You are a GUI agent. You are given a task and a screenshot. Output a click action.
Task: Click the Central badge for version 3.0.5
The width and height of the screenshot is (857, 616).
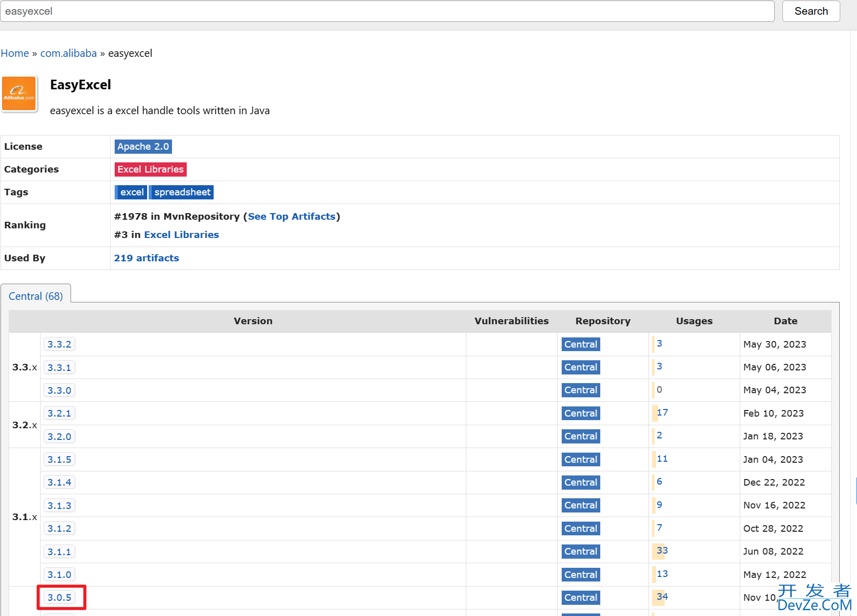(x=581, y=598)
